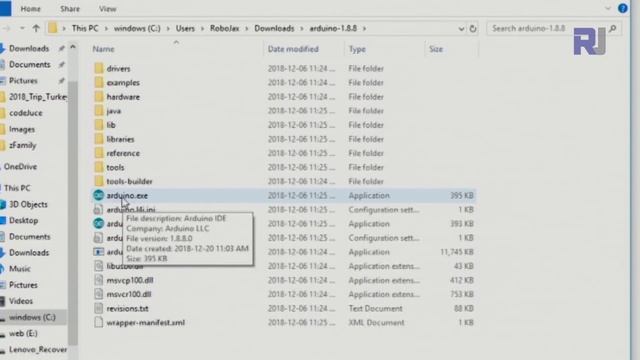Screen dimensions: 640x360
Task: Open the View ribbon tab
Action: [107, 9]
